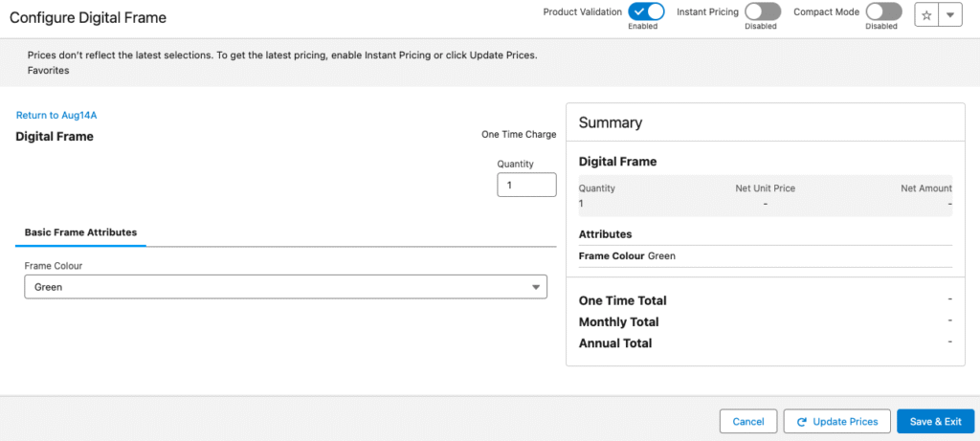This screenshot has height=441, width=980.
Task: Click the refresh icon on Update Prices
Action: 800,422
